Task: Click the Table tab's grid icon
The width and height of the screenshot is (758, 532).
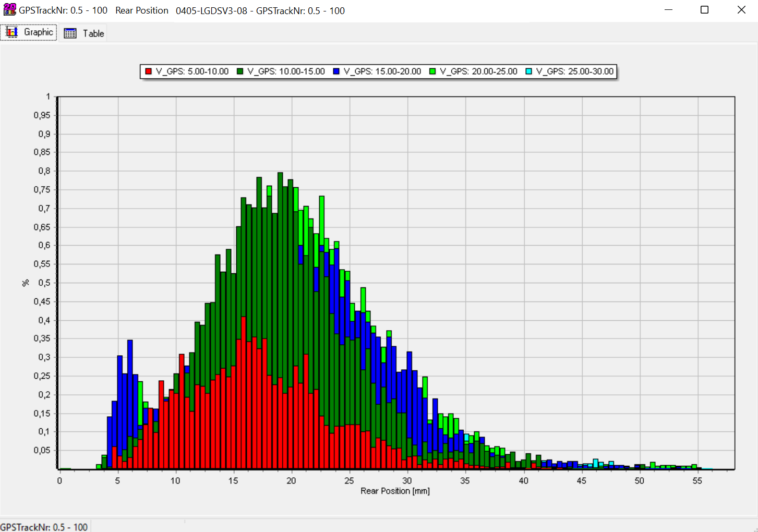Action: pyautogui.click(x=70, y=33)
